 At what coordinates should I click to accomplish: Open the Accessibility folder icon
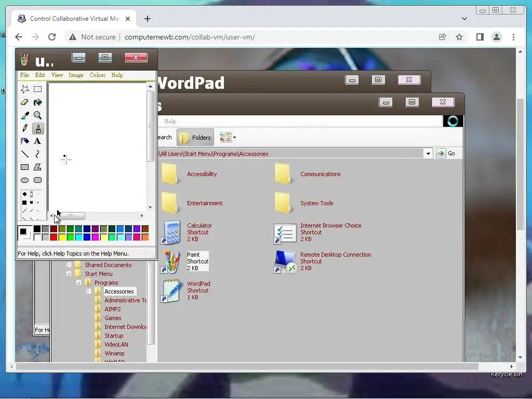(x=170, y=174)
